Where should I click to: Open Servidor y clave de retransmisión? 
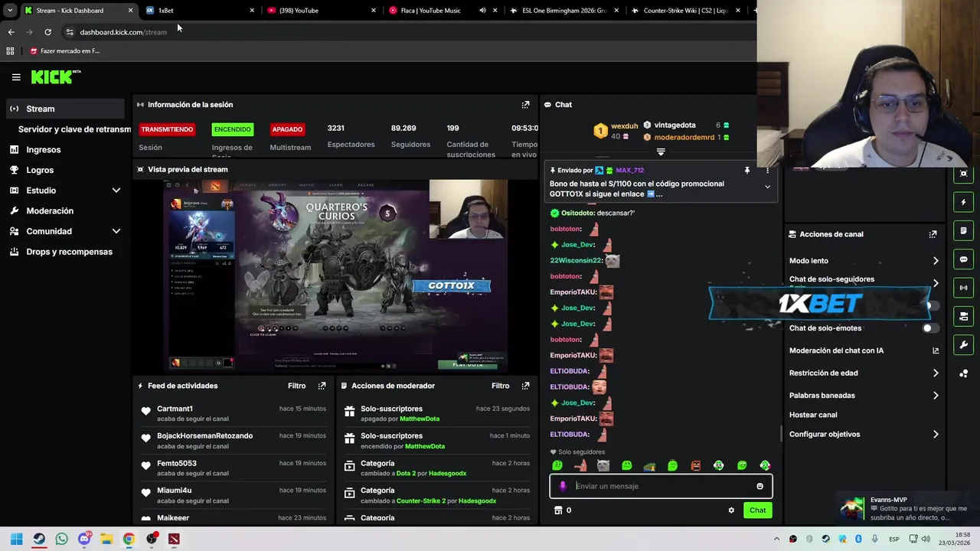(x=74, y=129)
